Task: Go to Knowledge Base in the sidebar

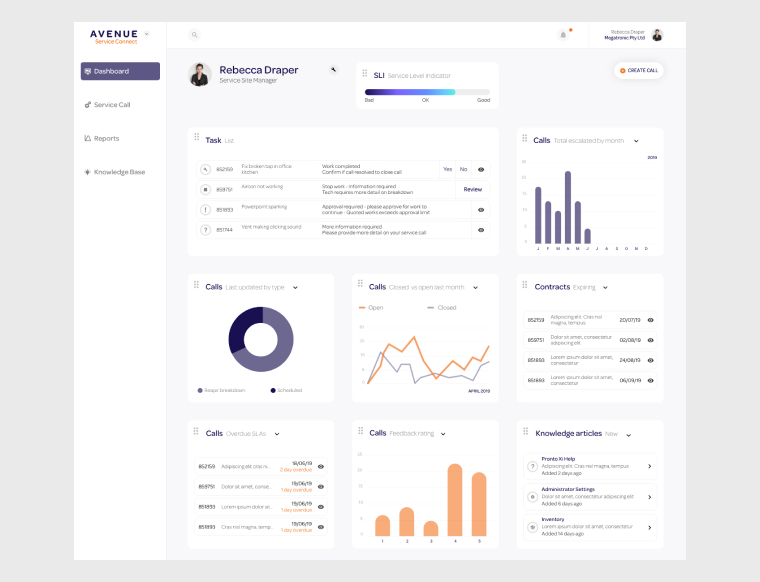Action: (x=118, y=172)
